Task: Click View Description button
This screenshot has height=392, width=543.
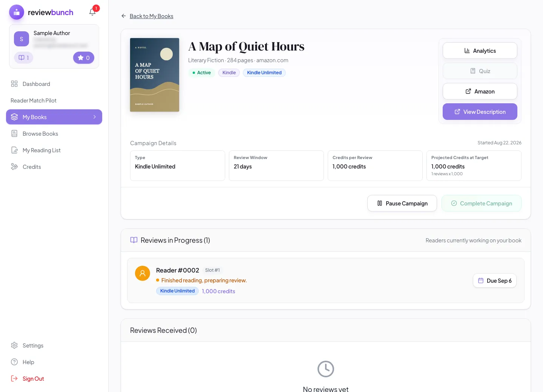Action: click(480, 112)
